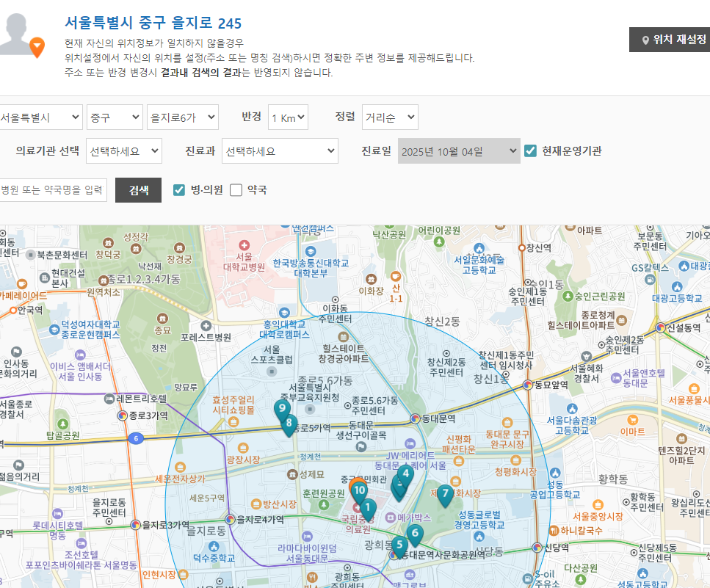
Task: Click 숭인근린공원 park icon
Action: pos(568,296)
